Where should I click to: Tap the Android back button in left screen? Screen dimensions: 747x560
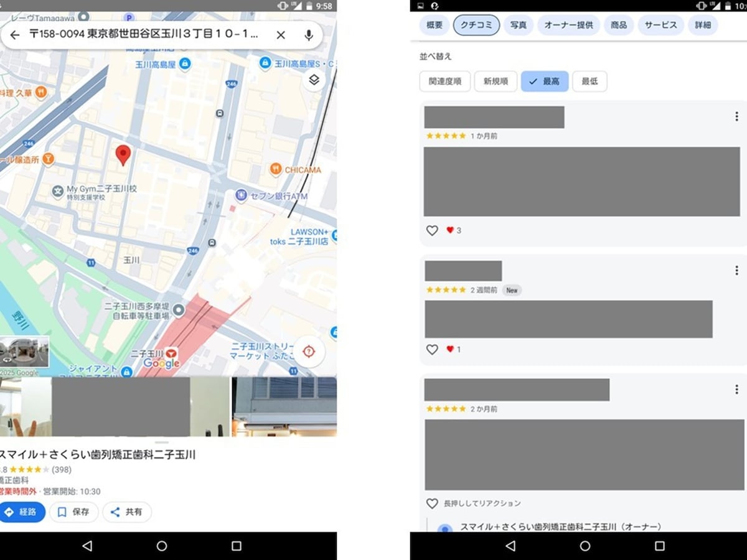pos(87,546)
